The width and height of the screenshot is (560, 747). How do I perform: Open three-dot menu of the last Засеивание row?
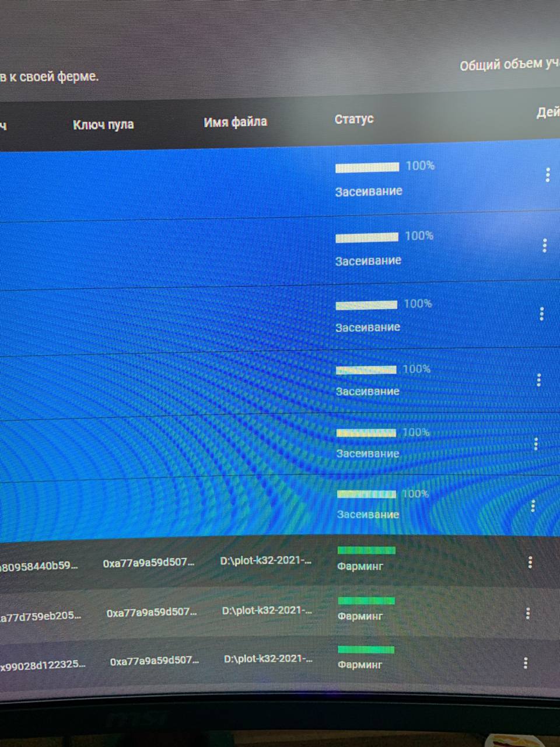point(533,506)
